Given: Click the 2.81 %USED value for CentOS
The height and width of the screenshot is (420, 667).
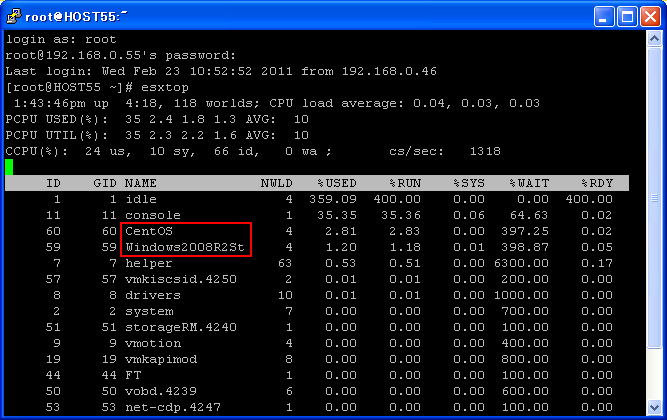Looking at the screenshot, I should (341, 231).
